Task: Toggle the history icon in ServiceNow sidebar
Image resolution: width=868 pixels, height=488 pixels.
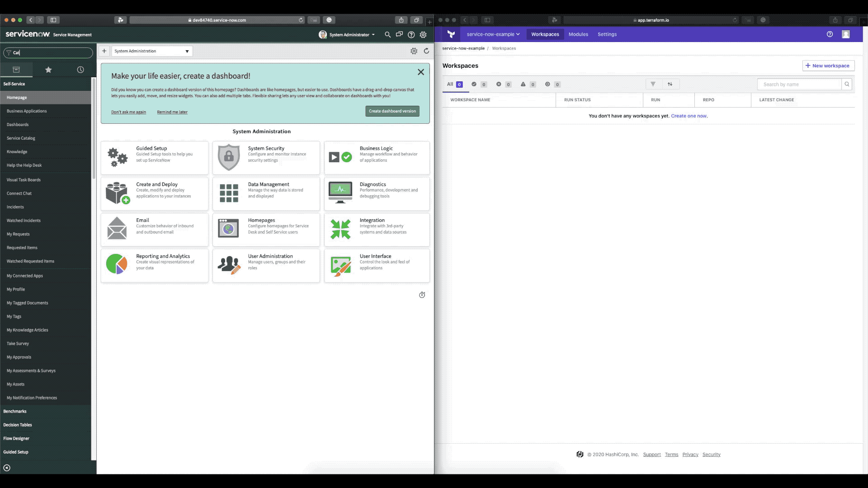Action: pos(80,70)
